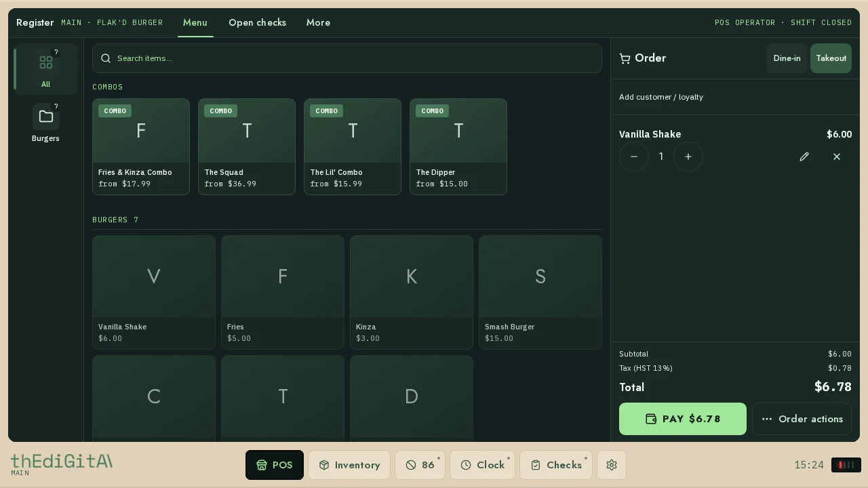This screenshot has width=868, height=488.
Task: Click thEdiGitA\ logo in bottom bar
Action: pyautogui.click(x=62, y=461)
